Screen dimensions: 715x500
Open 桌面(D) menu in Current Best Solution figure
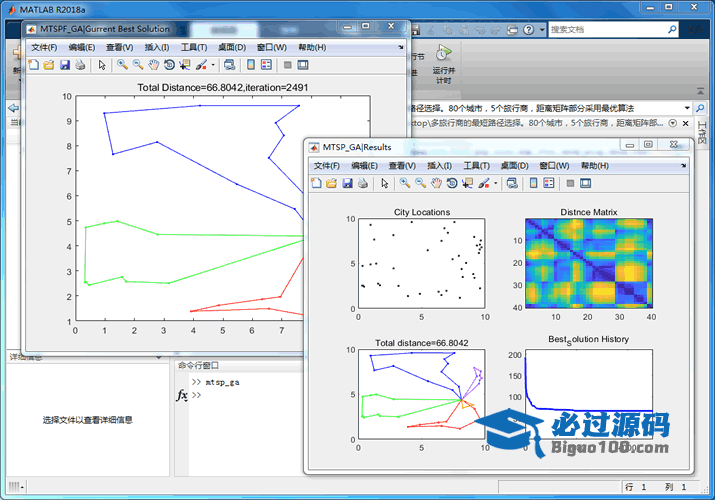coord(232,47)
